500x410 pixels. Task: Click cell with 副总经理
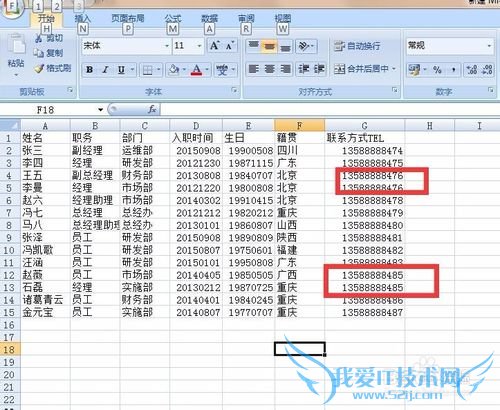tap(95, 175)
